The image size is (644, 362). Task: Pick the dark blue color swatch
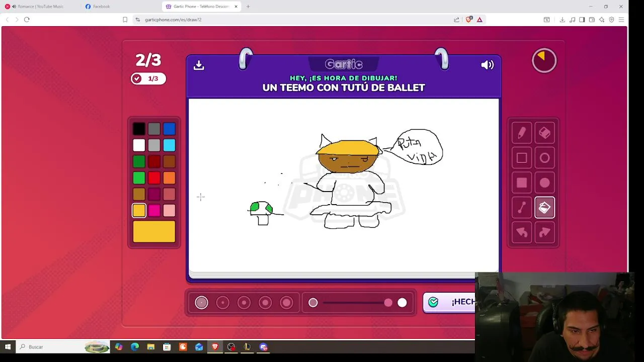click(x=169, y=129)
